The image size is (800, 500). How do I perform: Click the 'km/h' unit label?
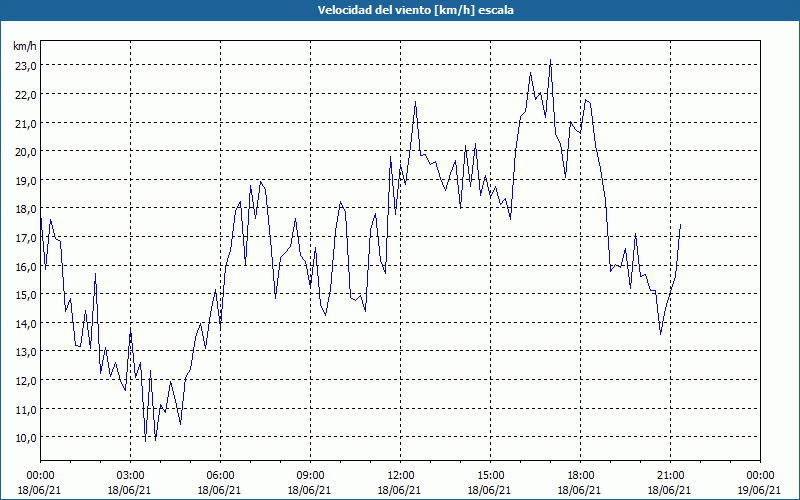coord(25,47)
